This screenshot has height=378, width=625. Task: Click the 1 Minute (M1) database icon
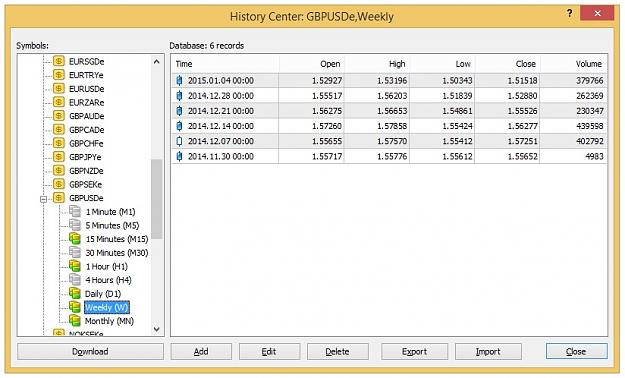(75, 211)
